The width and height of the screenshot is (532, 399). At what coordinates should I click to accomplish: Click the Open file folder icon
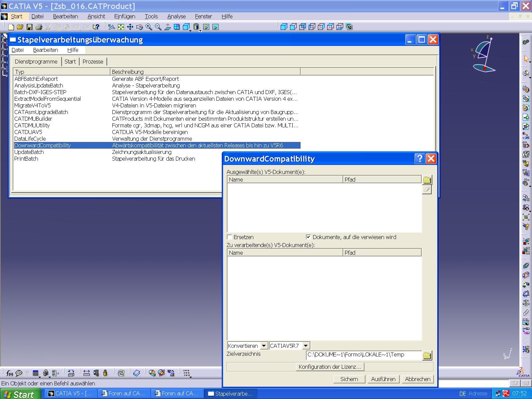pyautogui.click(x=20, y=27)
